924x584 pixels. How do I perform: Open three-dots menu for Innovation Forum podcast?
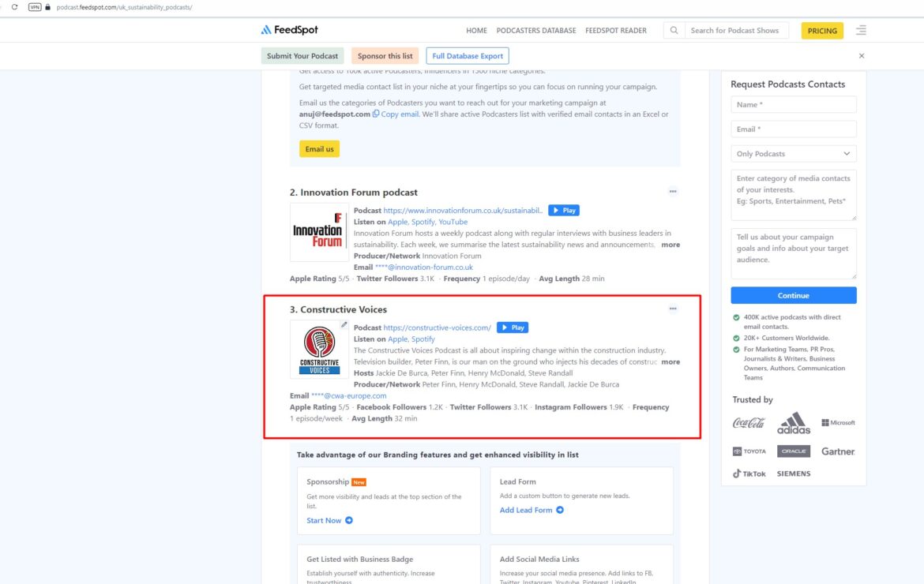click(672, 191)
